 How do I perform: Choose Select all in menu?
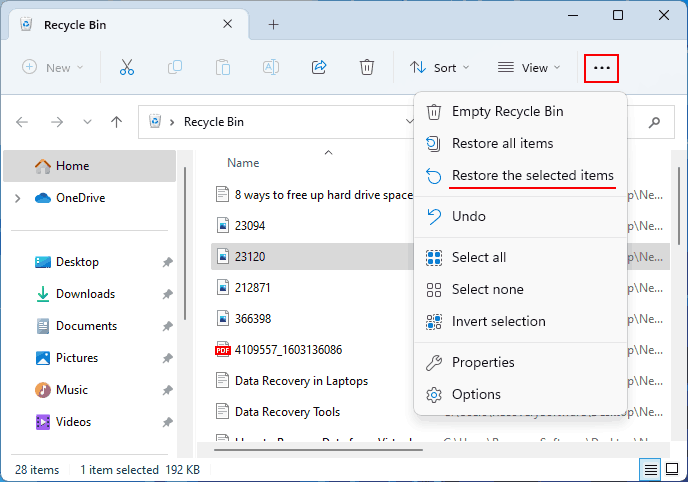[x=520, y=257]
